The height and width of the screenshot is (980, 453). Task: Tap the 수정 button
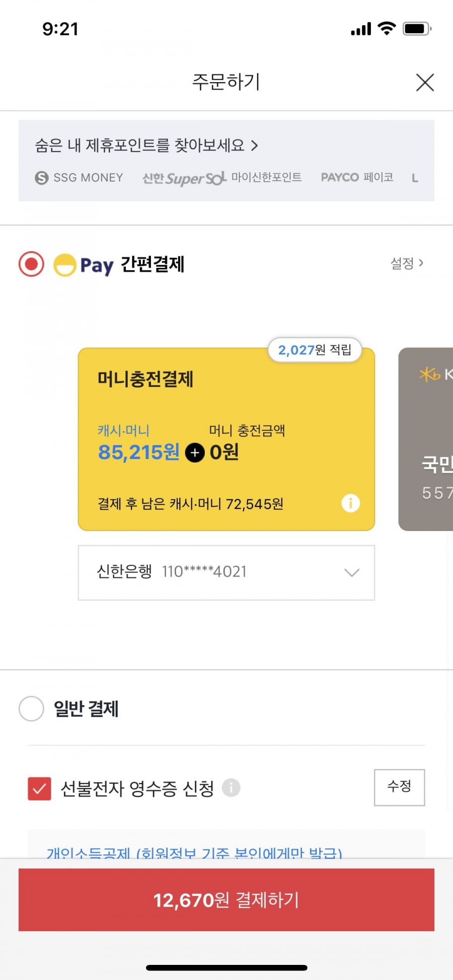[x=400, y=787]
